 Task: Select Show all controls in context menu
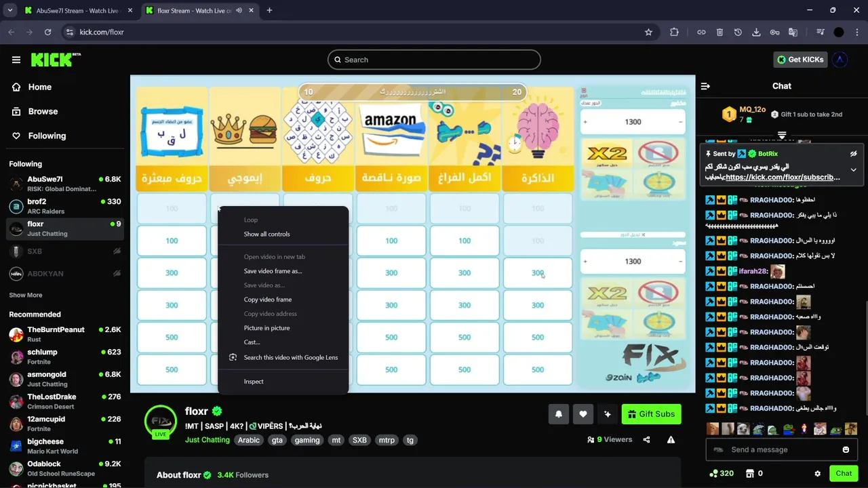click(283, 234)
